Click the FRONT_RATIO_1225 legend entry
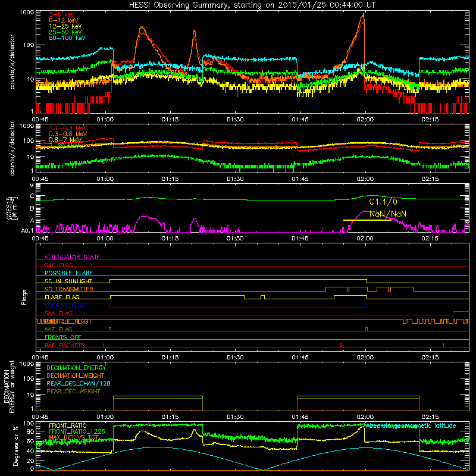Image resolution: width=476 pixels, height=476 pixels. [x=77, y=431]
